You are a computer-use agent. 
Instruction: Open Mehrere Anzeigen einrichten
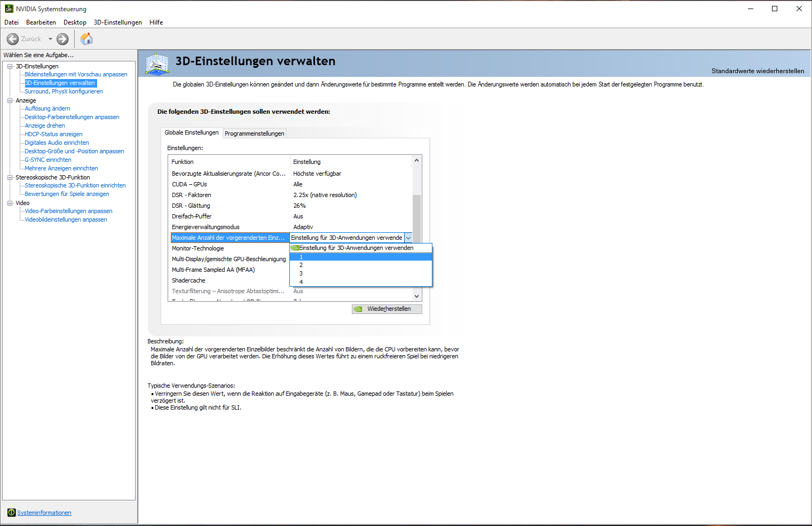(61, 168)
